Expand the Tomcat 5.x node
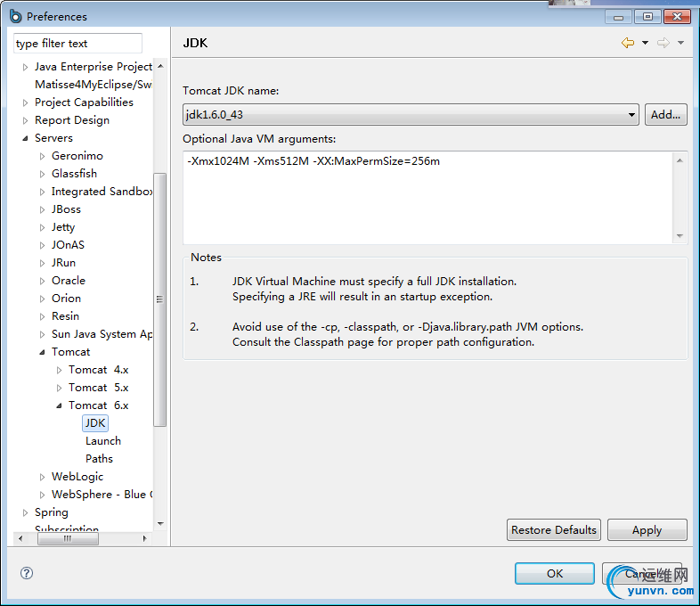This screenshot has width=700, height=606. (60, 388)
